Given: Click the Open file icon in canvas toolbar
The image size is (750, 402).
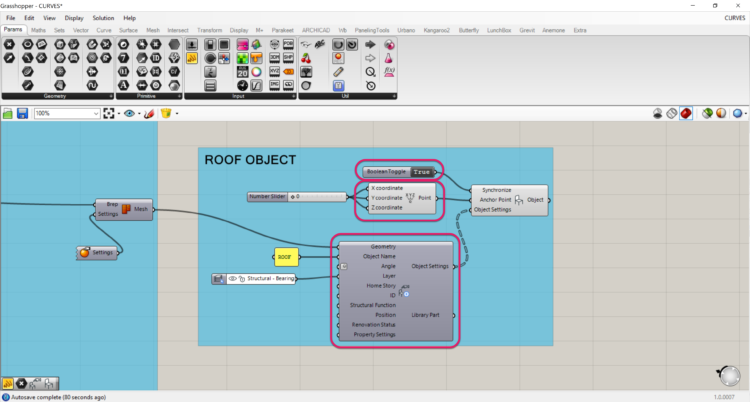Looking at the screenshot, I should (8, 114).
